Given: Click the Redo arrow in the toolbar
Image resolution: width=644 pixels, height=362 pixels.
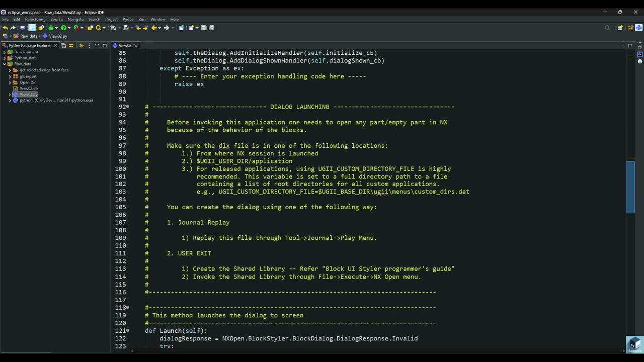Looking at the screenshot, I should point(13,28).
